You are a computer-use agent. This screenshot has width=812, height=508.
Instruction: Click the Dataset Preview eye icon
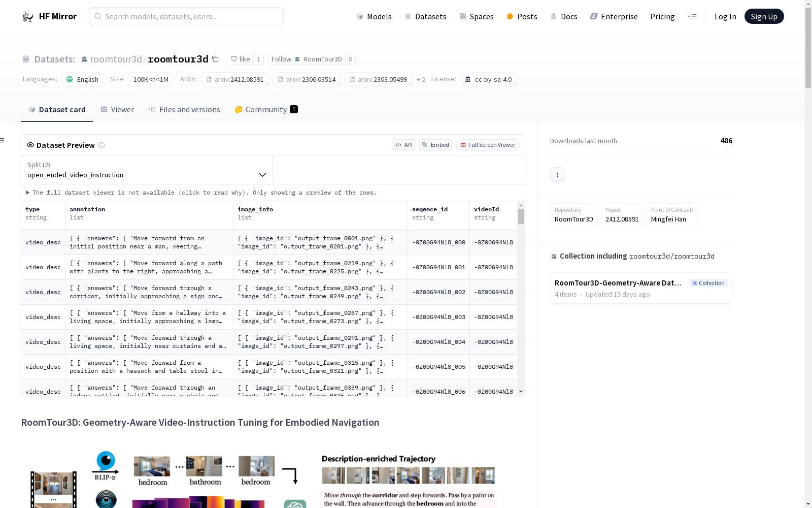click(x=30, y=145)
